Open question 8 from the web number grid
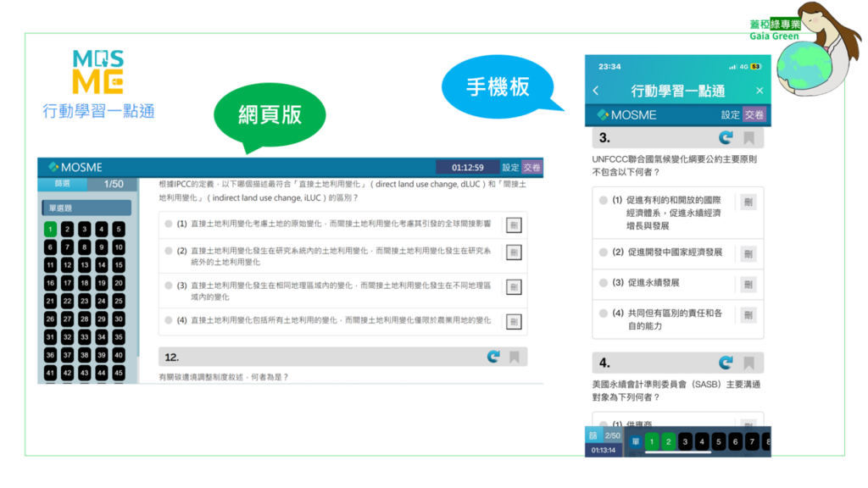The width and height of the screenshot is (868, 488). (84, 247)
